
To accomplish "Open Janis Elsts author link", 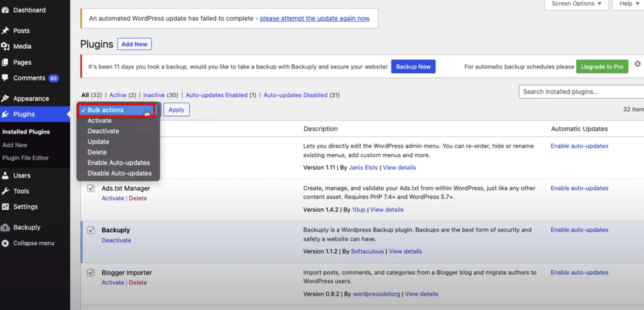I will coord(363,167).
